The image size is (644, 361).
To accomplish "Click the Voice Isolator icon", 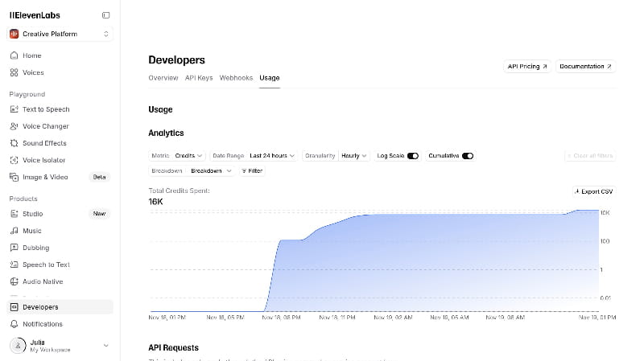I will tap(14, 160).
